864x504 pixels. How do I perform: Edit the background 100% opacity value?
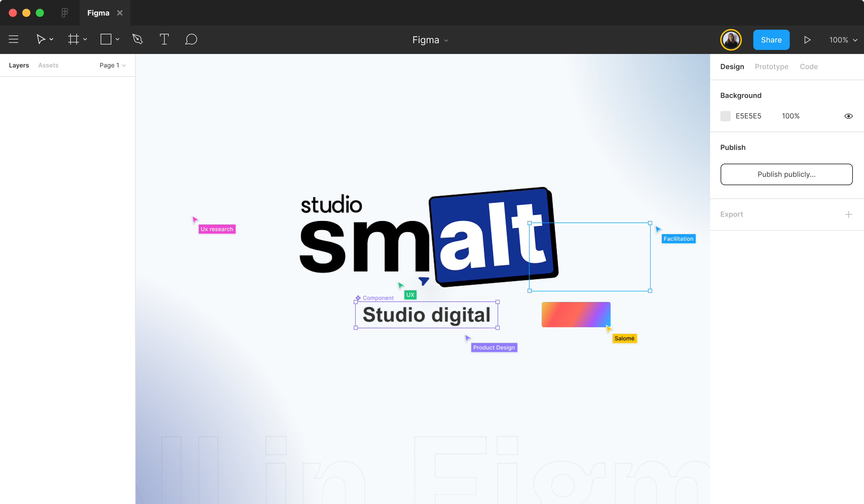(790, 116)
